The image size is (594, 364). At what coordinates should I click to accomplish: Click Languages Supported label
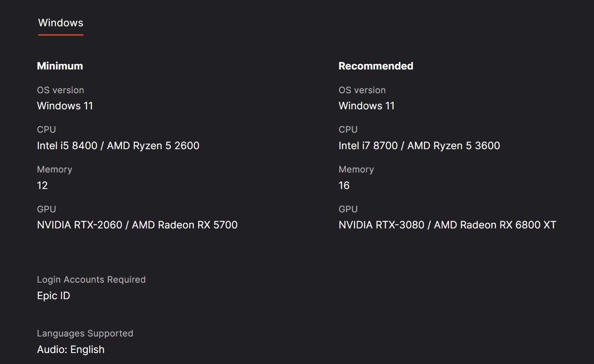pos(85,333)
